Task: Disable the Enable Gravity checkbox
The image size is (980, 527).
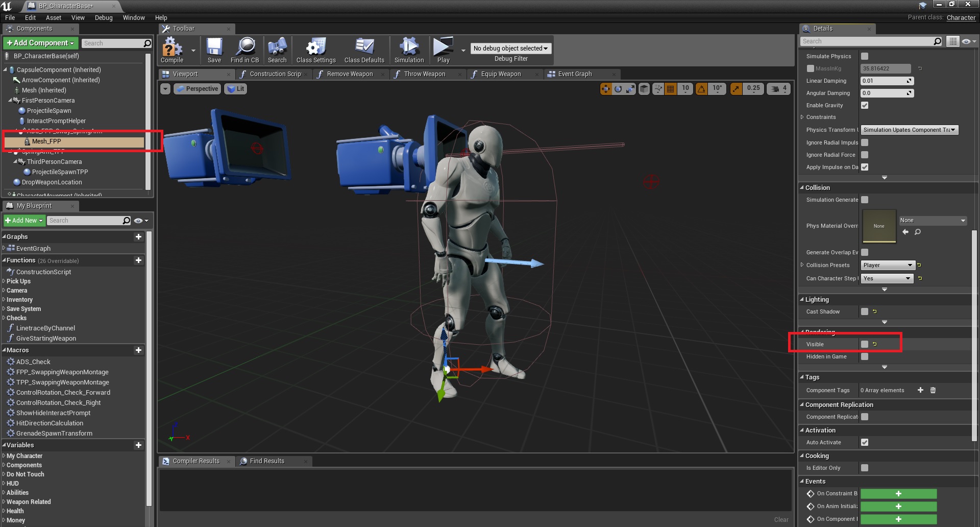Action: [865, 105]
